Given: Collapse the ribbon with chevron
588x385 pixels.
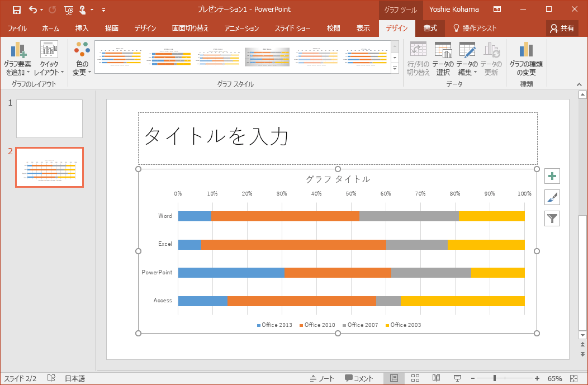Looking at the screenshot, I should [580, 85].
